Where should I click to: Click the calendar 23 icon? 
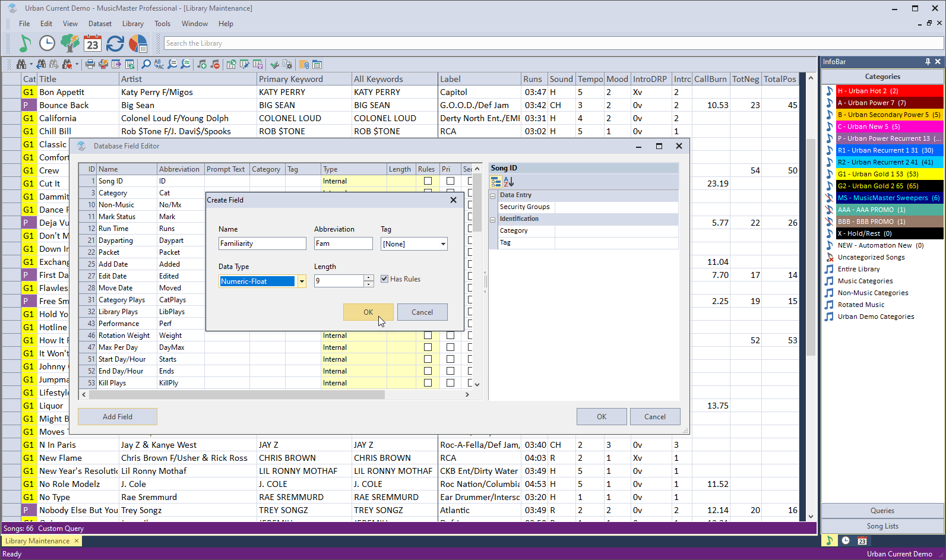click(x=92, y=43)
